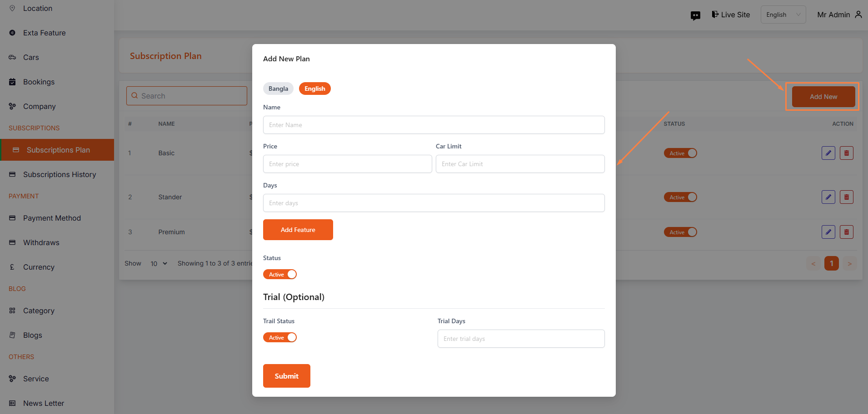Click the Mr Admin user profile icon
868x414 pixels.
[x=858, y=15]
